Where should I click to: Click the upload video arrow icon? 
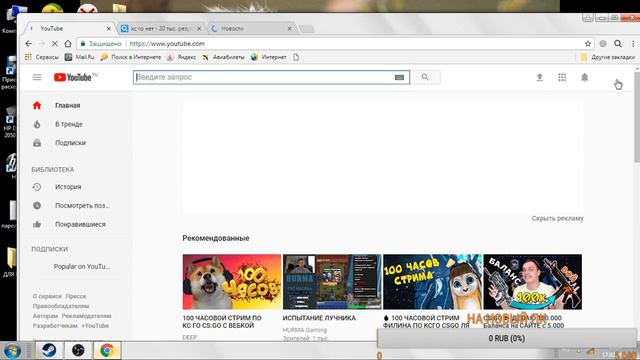point(539,77)
